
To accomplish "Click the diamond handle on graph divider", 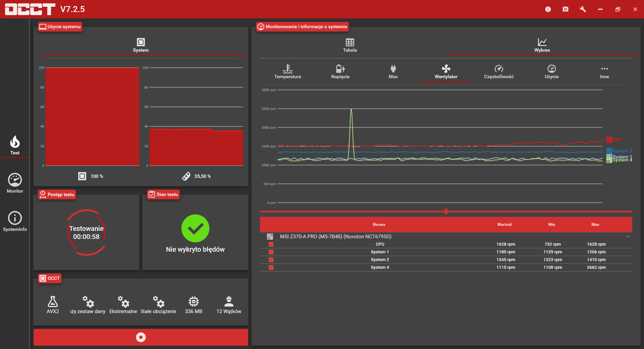I will [446, 211].
